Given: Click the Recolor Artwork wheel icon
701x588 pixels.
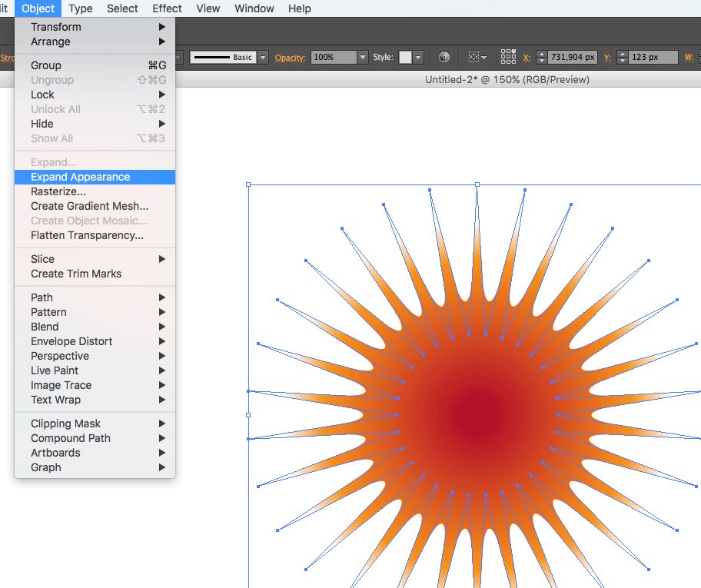Looking at the screenshot, I should [444, 58].
